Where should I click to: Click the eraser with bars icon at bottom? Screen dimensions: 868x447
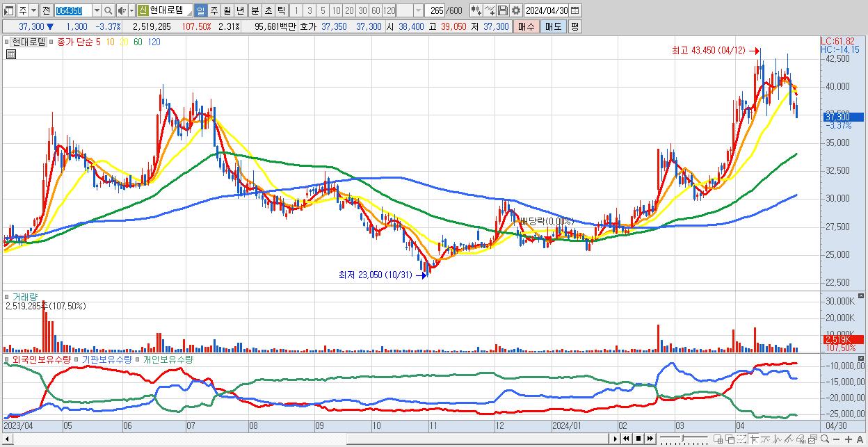pyautogui.click(x=801, y=439)
